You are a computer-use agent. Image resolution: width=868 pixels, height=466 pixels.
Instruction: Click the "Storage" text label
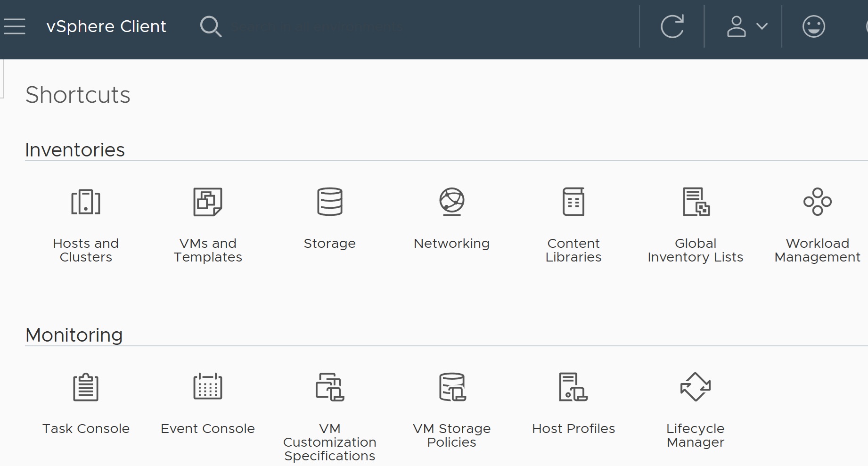(x=330, y=244)
